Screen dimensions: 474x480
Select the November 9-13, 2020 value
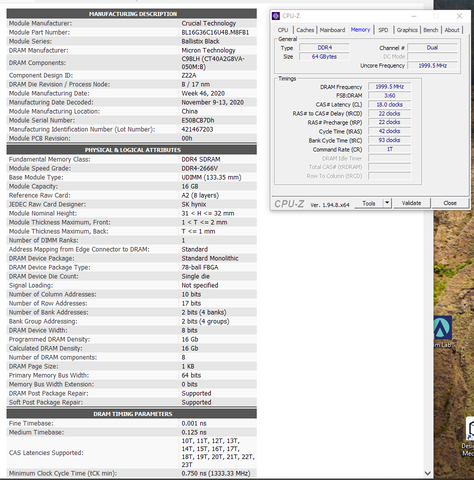tap(213, 102)
